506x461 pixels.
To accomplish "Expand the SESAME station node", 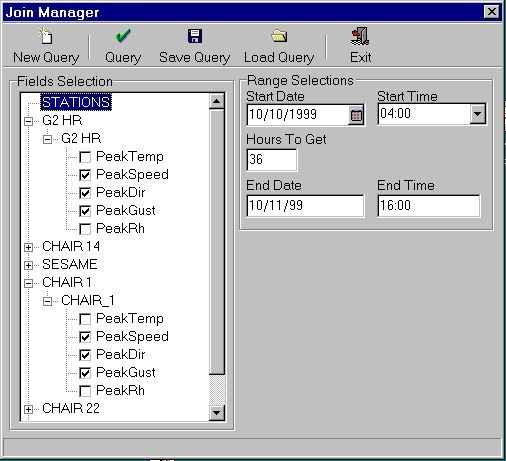I will coord(29,265).
